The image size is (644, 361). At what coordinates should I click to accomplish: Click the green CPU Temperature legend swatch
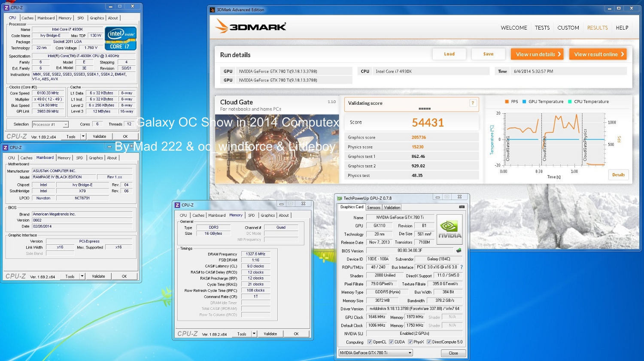pos(570,102)
